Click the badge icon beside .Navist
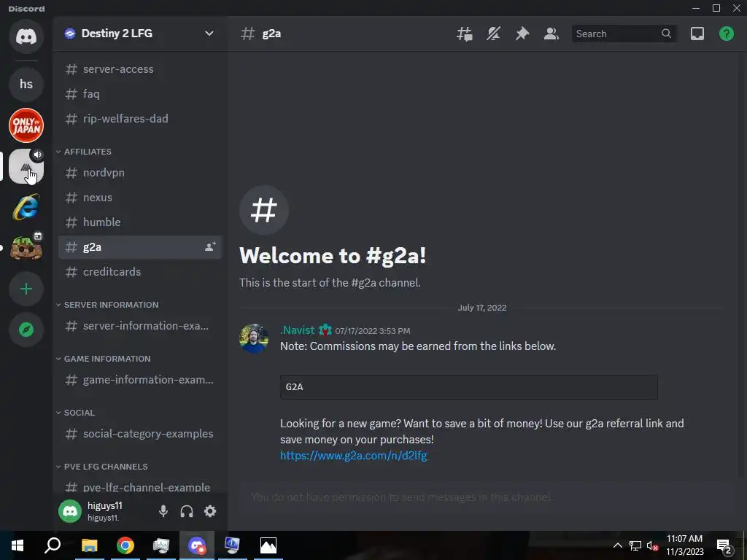 click(x=325, y=330)
